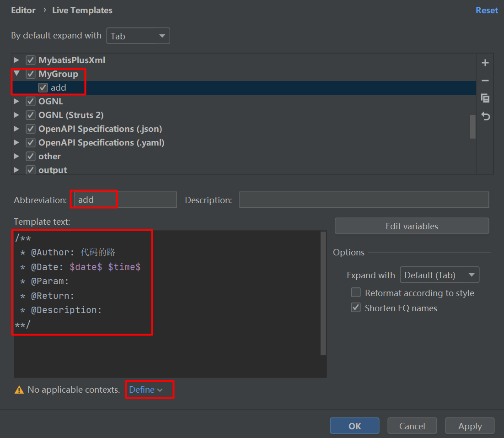This screenshot has width=504, height=438.
Task: Expand the OGNL (Struts 2) group
Action: pyautogui.click(x=16, y=115)
